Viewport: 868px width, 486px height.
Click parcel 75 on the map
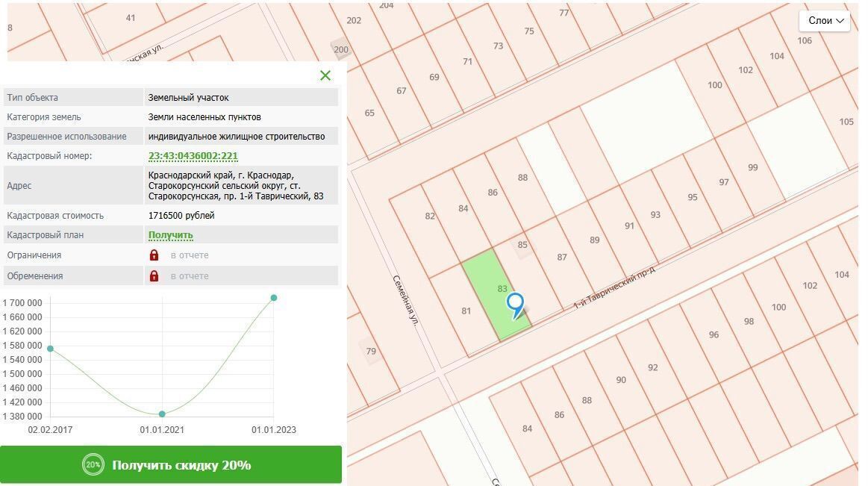[x=529, y=31]
